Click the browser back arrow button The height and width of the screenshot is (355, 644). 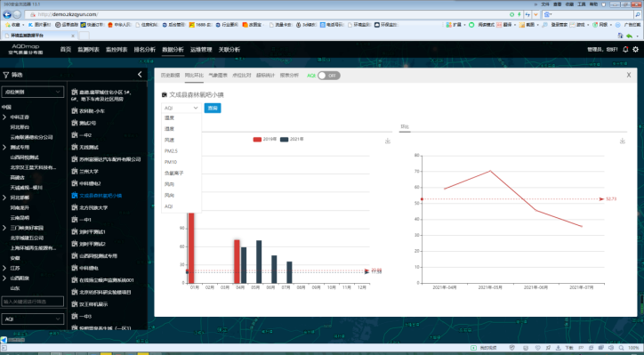(7, 14)
